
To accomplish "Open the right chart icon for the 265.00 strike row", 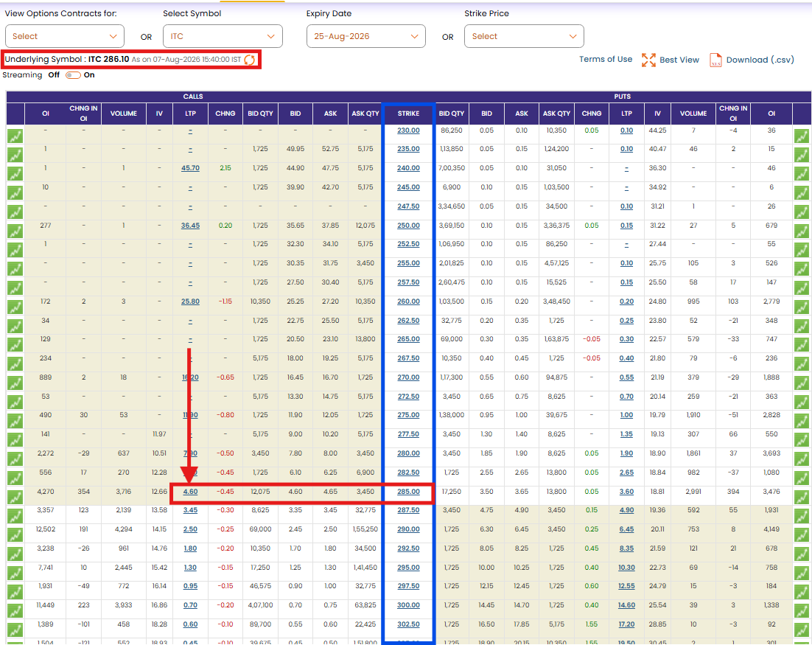I will pyautogui.click(x=802, y=345).
